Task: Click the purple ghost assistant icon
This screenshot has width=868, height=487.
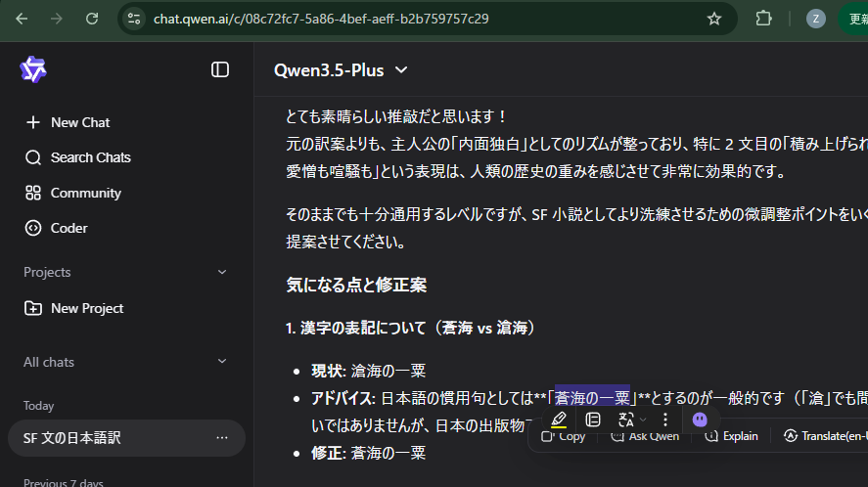Action: [700, 421]
